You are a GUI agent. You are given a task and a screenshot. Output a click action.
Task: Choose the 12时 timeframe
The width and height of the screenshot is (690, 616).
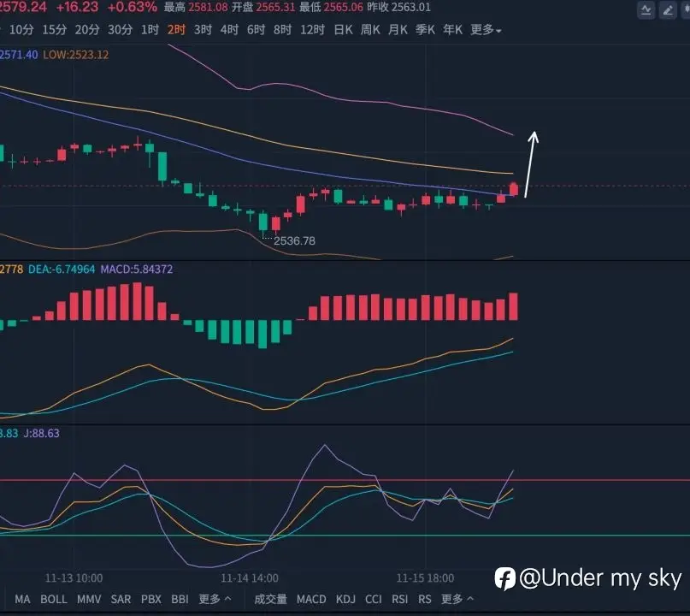click(x=312, y=30)
